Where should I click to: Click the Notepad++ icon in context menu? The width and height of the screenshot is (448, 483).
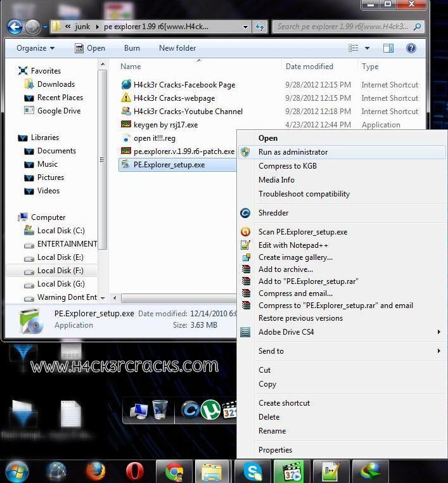pos(245,245)
